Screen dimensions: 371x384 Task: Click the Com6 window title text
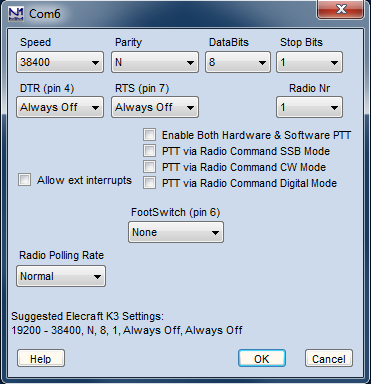pyautogui.click(x=45, y=14)
